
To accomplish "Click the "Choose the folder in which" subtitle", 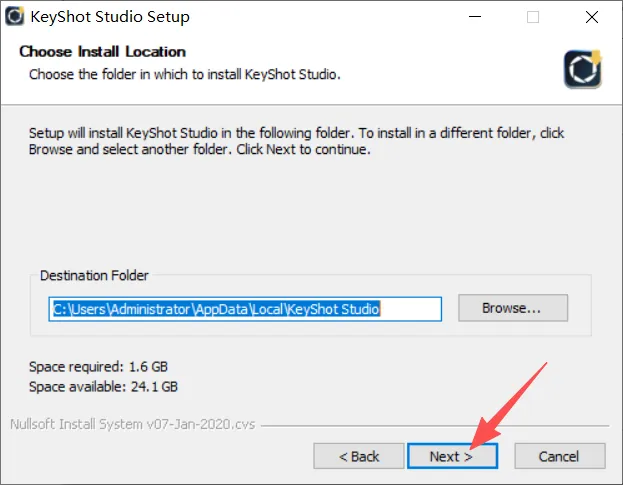I will click(x=185, y=74).
